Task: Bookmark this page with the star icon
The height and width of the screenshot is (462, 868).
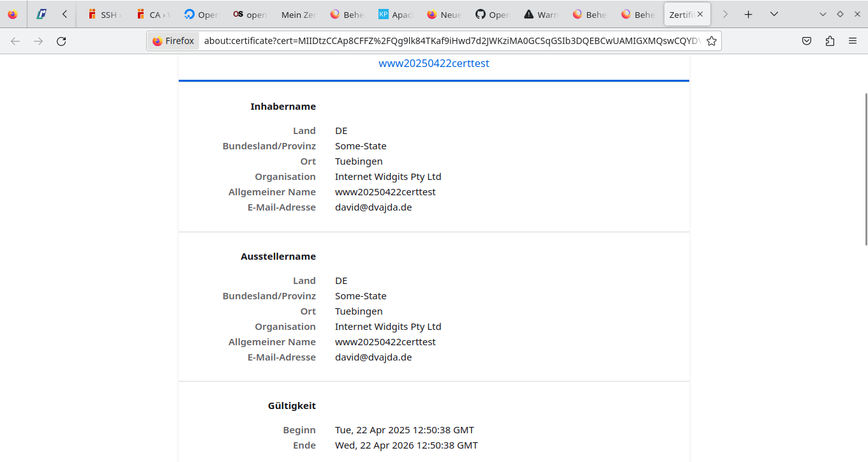Action: click(x=711, y=41)
